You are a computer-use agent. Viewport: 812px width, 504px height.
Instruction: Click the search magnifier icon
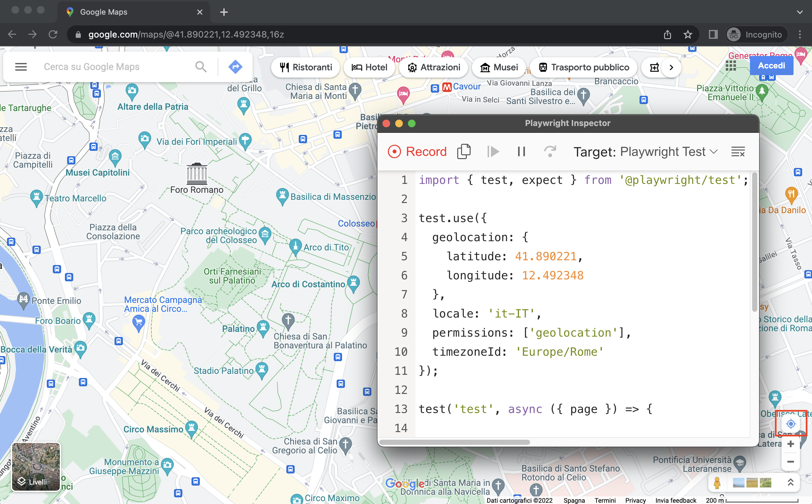201,67
